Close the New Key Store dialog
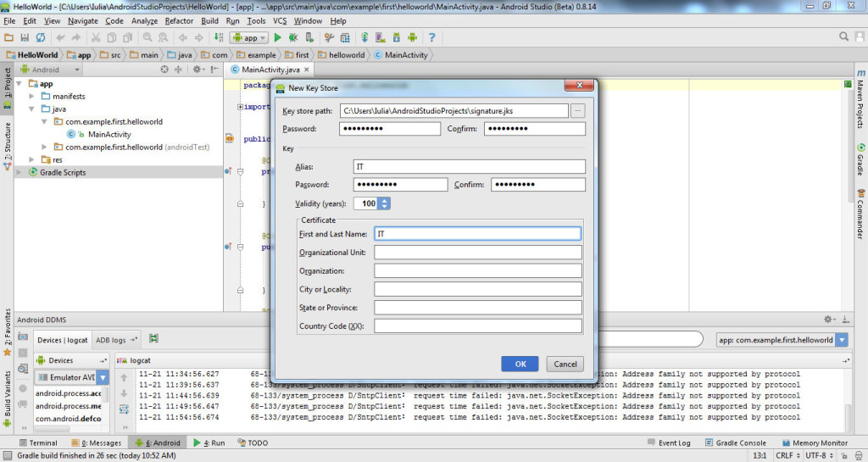868x462 pixels. pyautogui.click(x=579, y=86)
